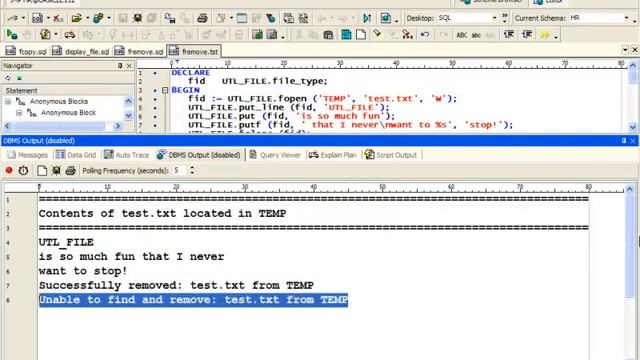Screen dimensions: 640x360
Task: Save DBMS output using the chip icon
Action: pos(56,171)
